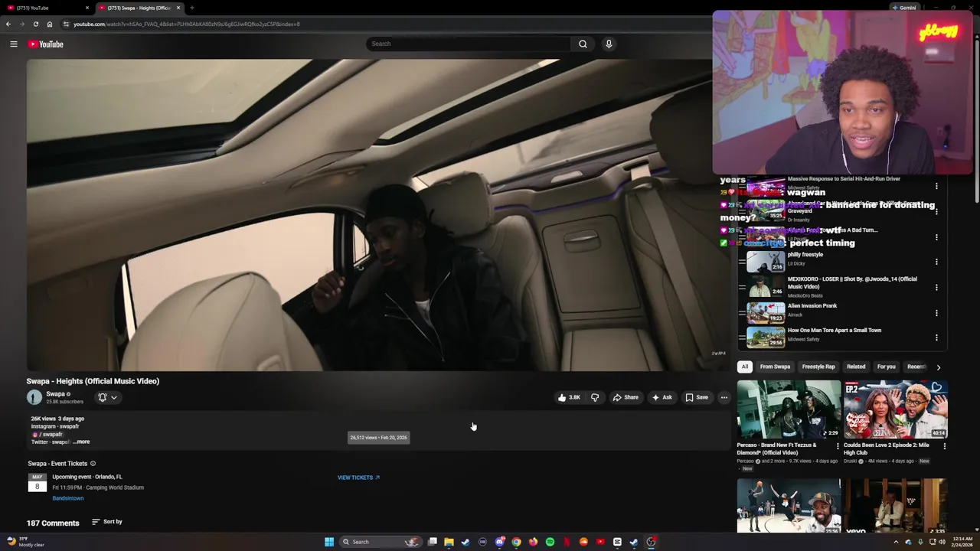Image resolution: width=980 pixels, height=551 pixels.
Task: Dislike the video with thumbs down
Action: click(x=595, y=397)
